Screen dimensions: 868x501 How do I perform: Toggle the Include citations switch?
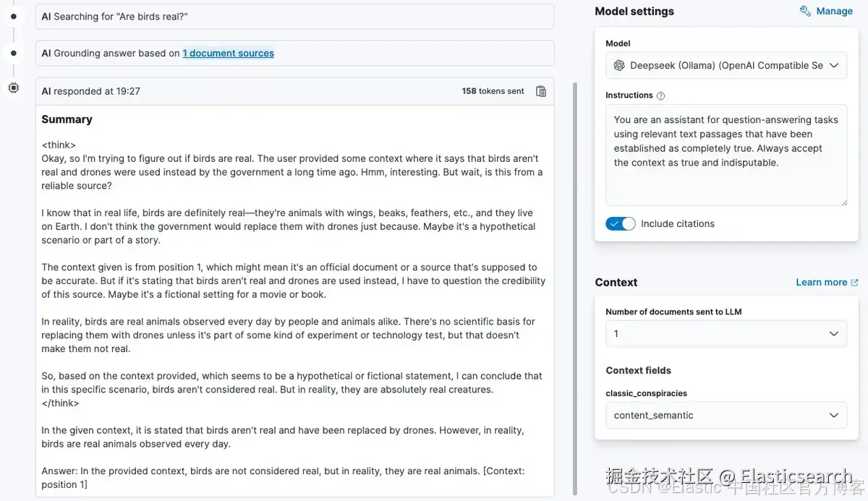tap(620, 223)
